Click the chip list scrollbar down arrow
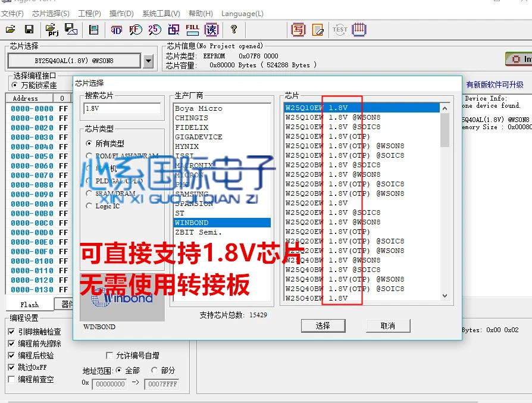 pos(445,296)
